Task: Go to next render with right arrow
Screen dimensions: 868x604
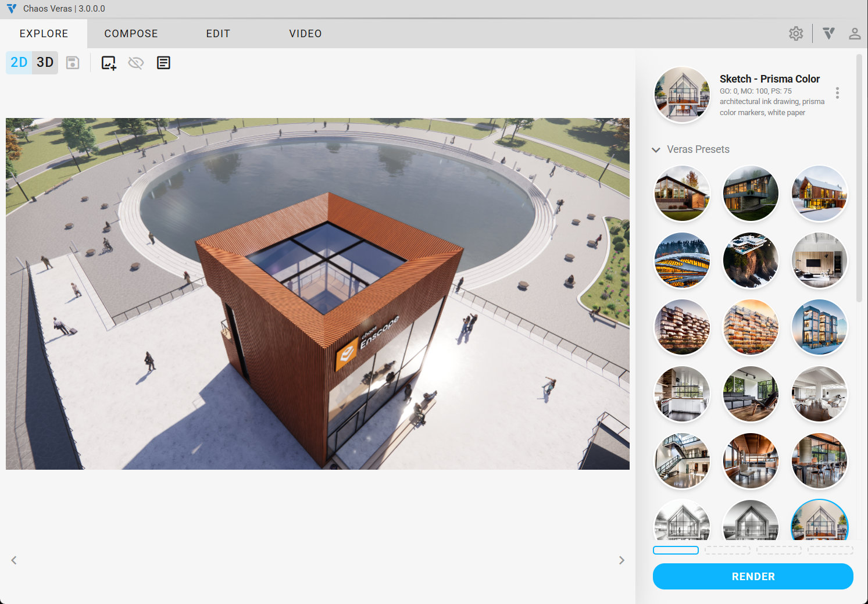Action: pyautogui.click(x=621, y=560)
